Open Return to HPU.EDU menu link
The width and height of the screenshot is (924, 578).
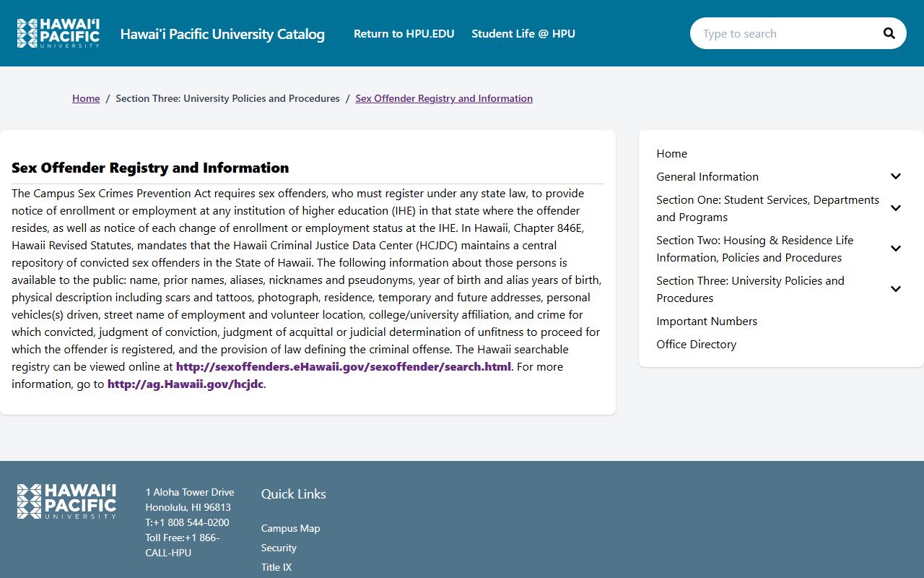404,33
